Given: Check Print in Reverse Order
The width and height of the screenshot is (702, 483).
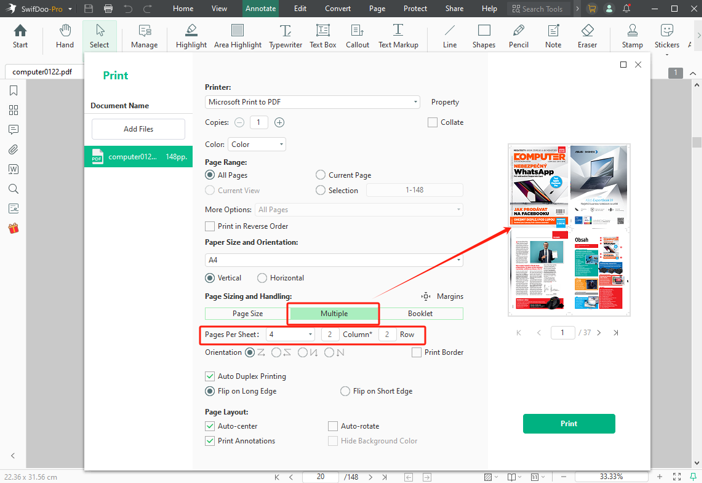Looking at the screenshot, I should coord(210,226).
